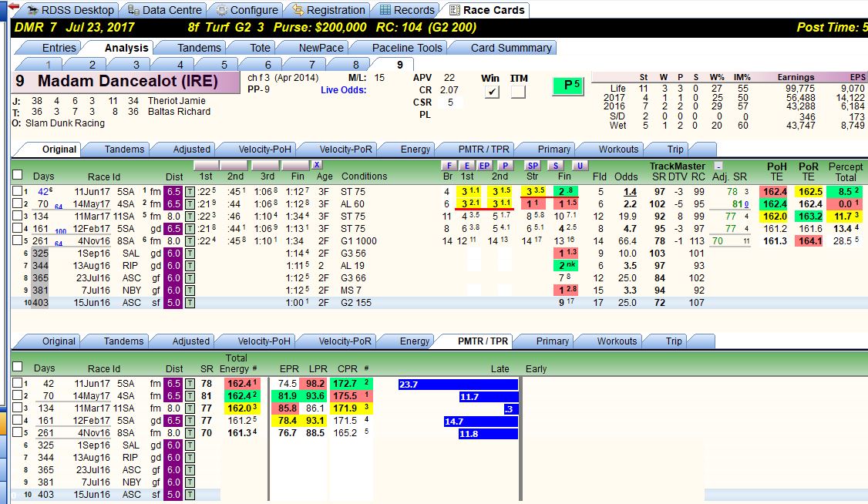Image resolution: width=868 pixels, height=504 pixels.
Task: Click the CPR column header in the PMTR table
Action: click(347, 368)
